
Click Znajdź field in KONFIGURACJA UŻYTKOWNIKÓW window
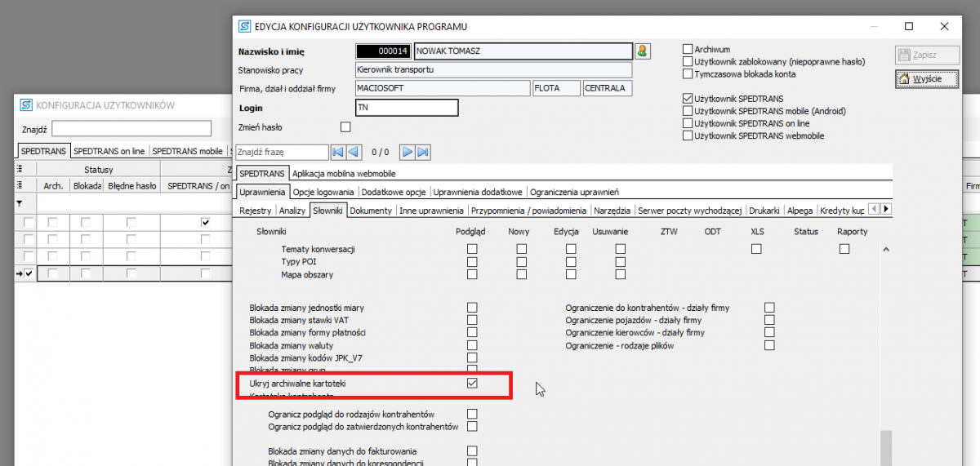(x=131, y=128)
